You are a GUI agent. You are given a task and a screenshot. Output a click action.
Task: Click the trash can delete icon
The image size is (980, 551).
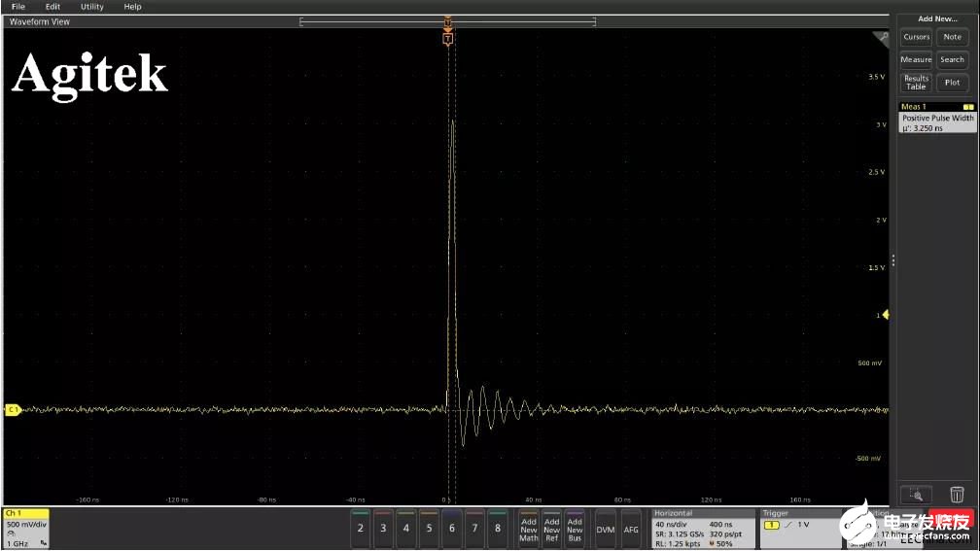(957, 495)
